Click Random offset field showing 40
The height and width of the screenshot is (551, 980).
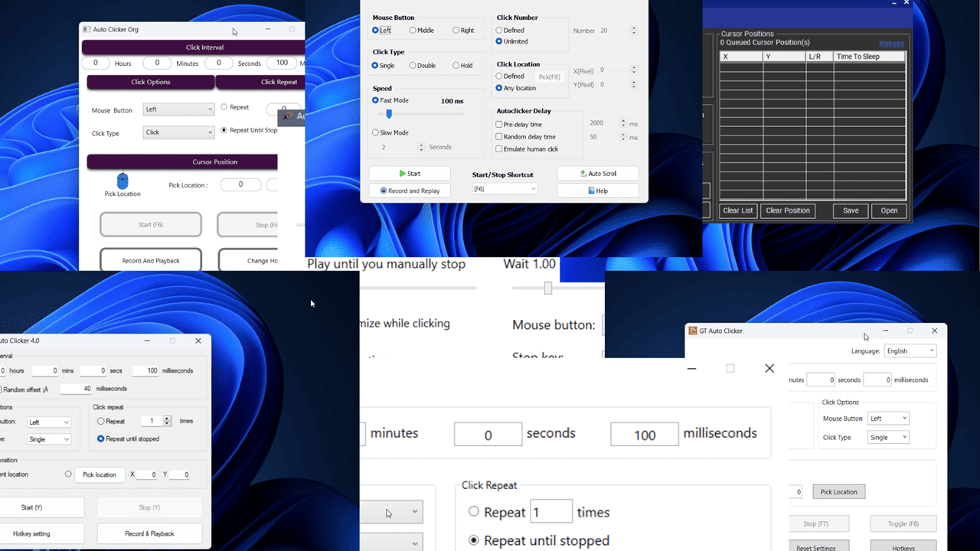coord(76,389)
